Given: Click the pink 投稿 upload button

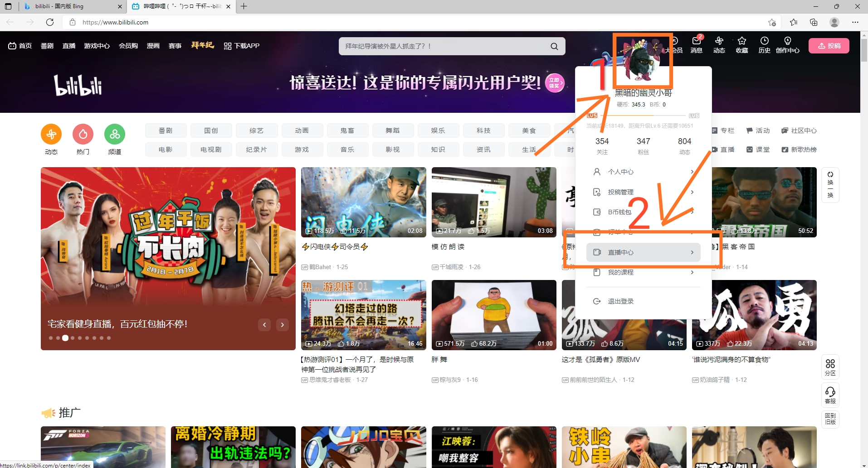Looking at the screenshot, I should point(829,46).
